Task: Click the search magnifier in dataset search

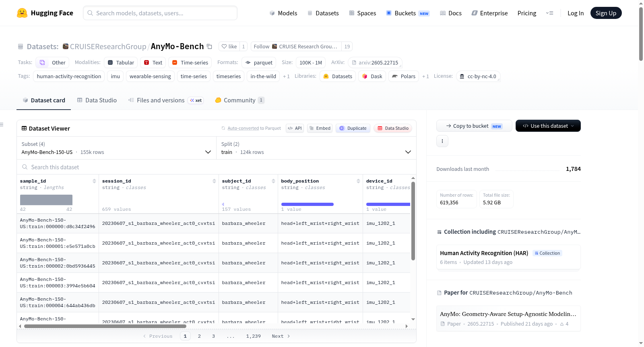Action: [25, 167]
